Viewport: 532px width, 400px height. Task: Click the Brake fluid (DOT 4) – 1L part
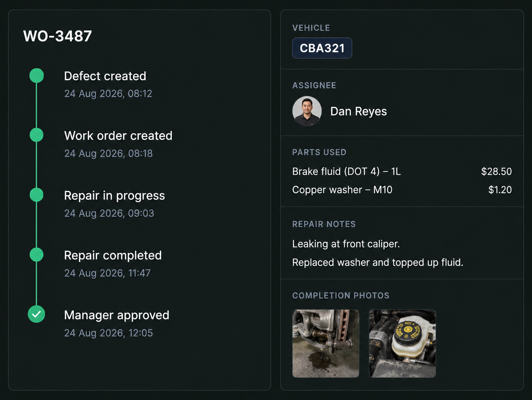pyautogui.click(x=346, y=171)
